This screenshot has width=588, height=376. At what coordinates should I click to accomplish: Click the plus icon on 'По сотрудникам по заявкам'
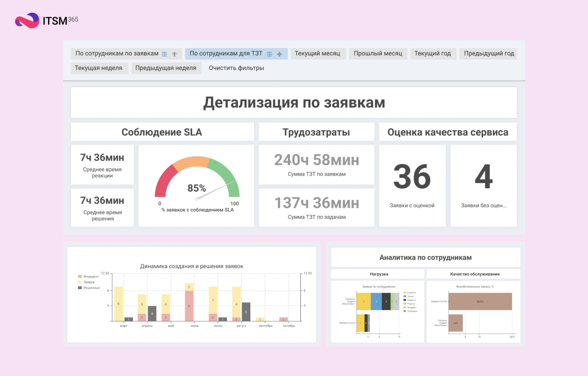coord(175,54)
